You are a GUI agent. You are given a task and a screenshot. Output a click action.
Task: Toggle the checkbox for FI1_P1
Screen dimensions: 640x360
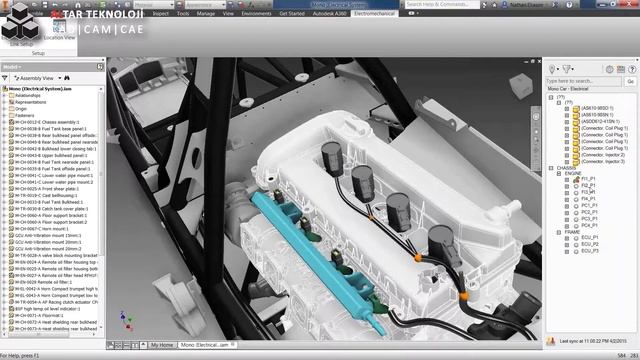coord(567,179)
